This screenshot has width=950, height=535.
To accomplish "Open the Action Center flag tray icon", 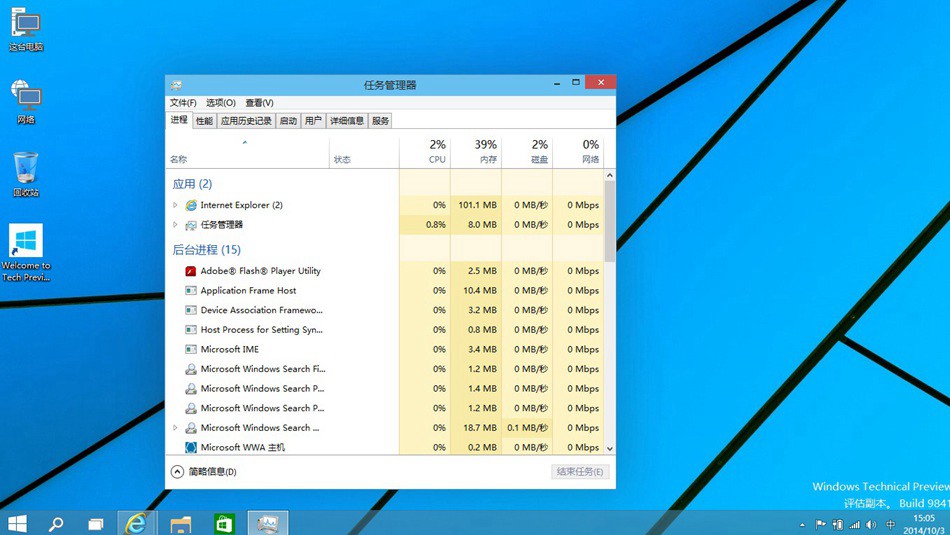I will [x=820, y=525].
